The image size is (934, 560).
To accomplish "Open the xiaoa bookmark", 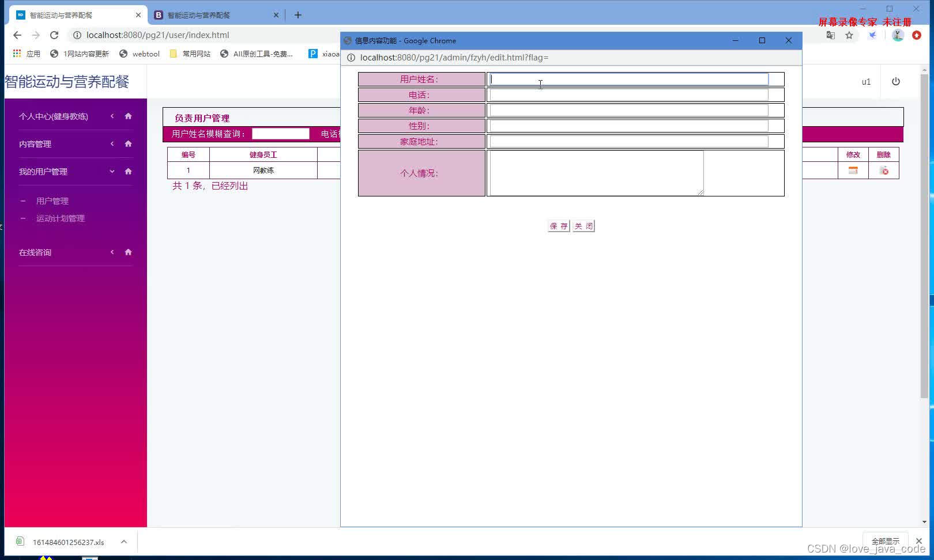I will click(x=325, y=54).
